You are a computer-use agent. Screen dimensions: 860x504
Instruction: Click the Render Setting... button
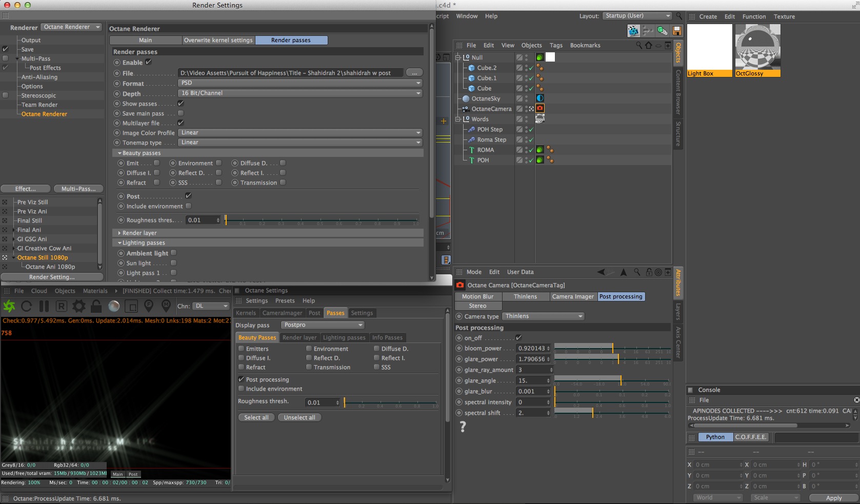(x=52, y=277)
